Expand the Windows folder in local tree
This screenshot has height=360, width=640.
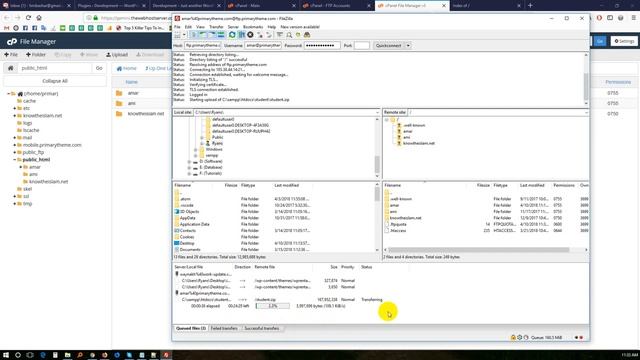point(196,149)
